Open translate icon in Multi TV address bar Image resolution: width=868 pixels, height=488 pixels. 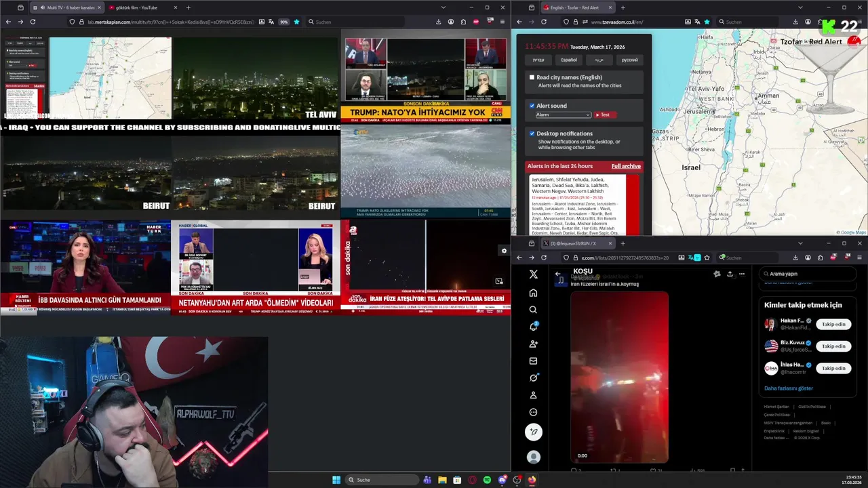tap(271, 22)
